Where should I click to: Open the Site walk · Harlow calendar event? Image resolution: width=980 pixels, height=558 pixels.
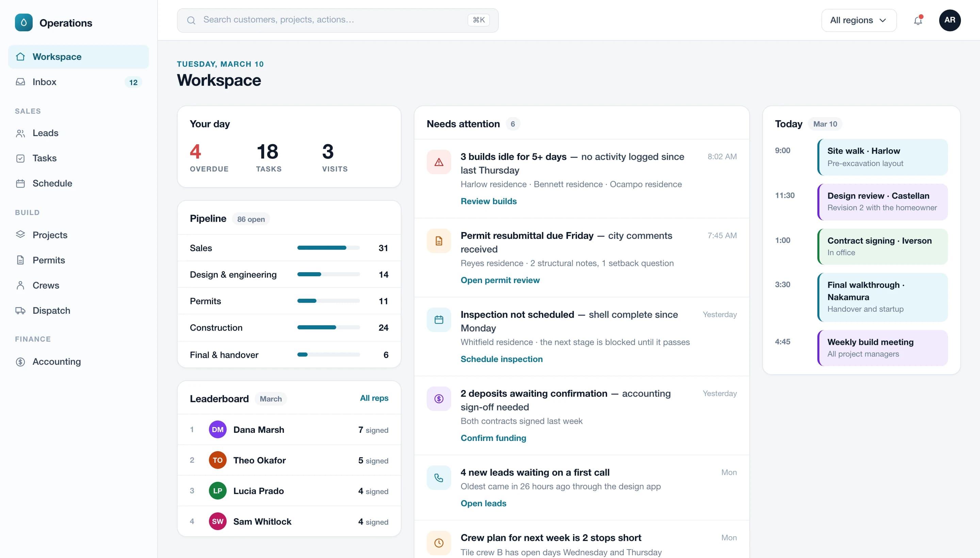coord(882,157)
